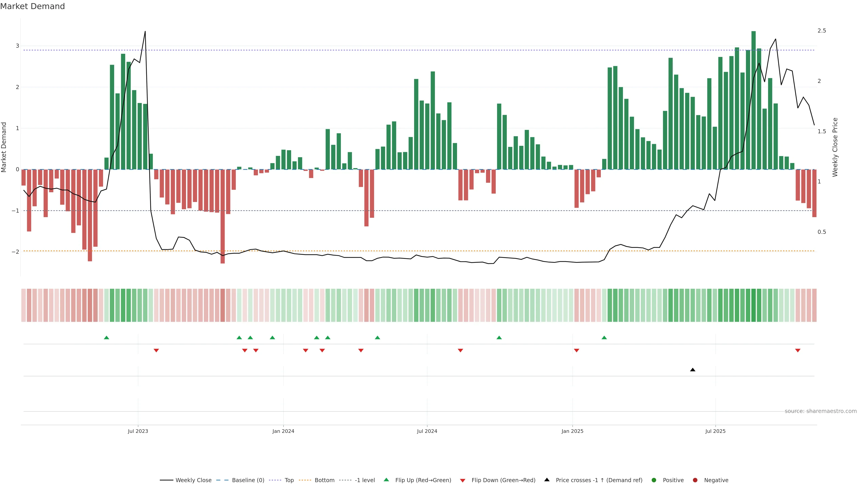Click the rightmost green flip-up triangle marker
868x488 pixels.
(x=604, y=338)
